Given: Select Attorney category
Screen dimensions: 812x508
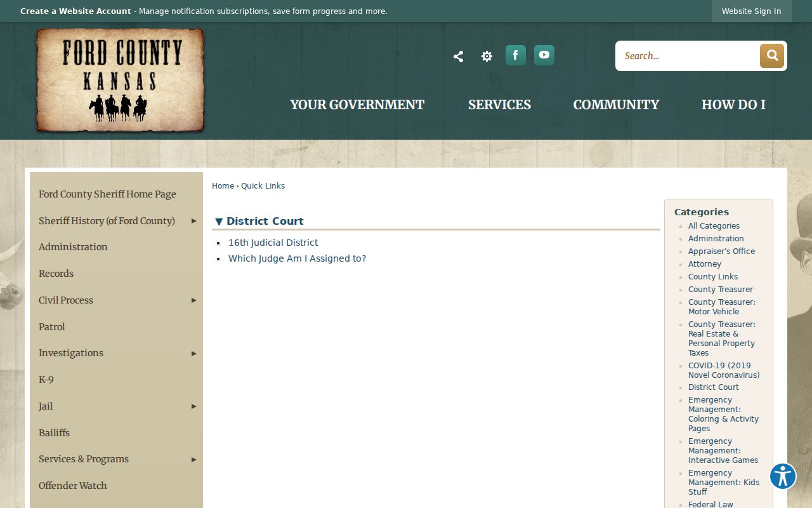Looking at the screenshot, I should (705, 264).
